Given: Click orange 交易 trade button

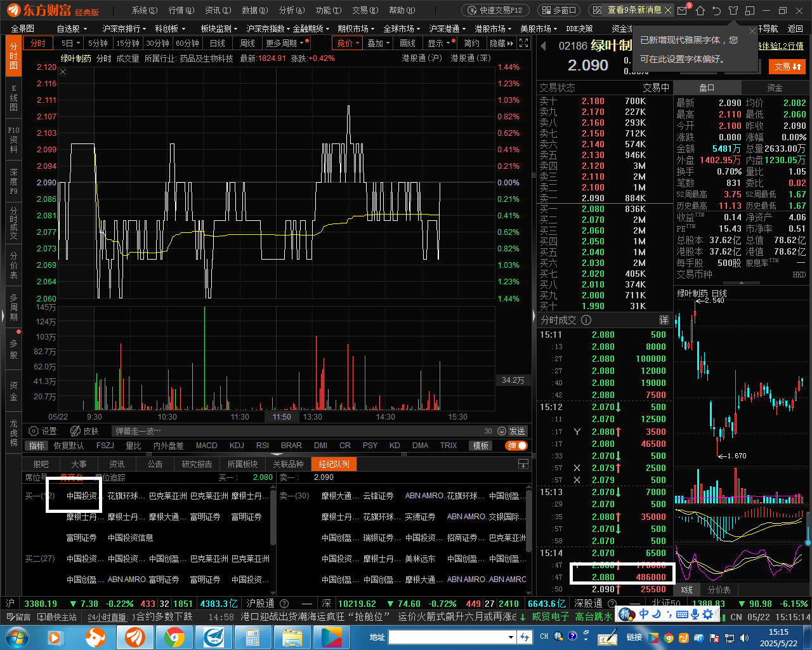Looking at the screenshot, I should (787, 66).
